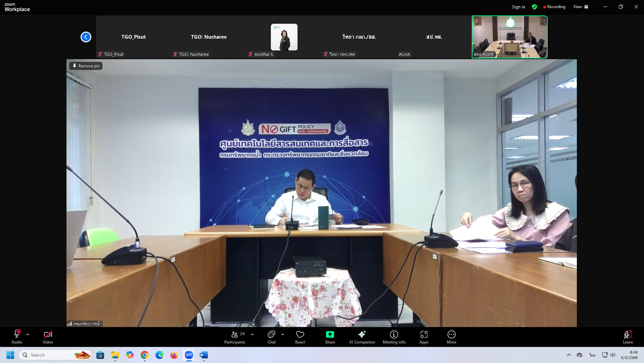Open network status tray icon
The image size is (644, 363).
605,355
